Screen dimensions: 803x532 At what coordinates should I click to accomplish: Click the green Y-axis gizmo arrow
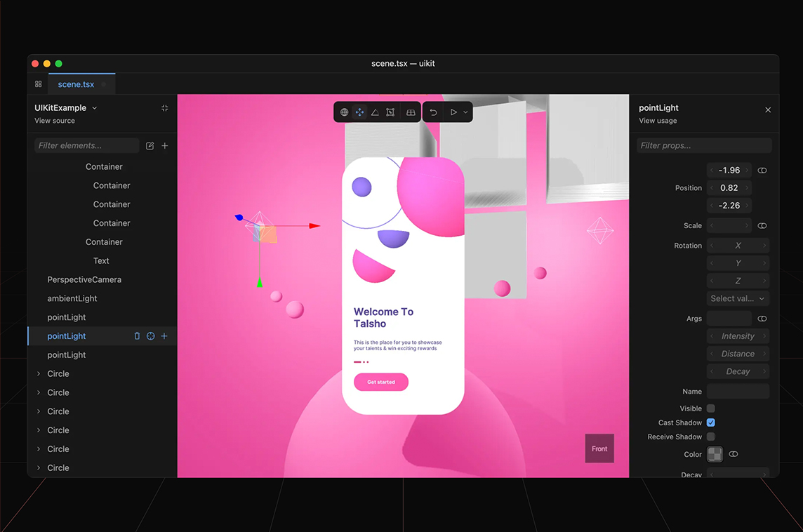(x=260, y=282)
